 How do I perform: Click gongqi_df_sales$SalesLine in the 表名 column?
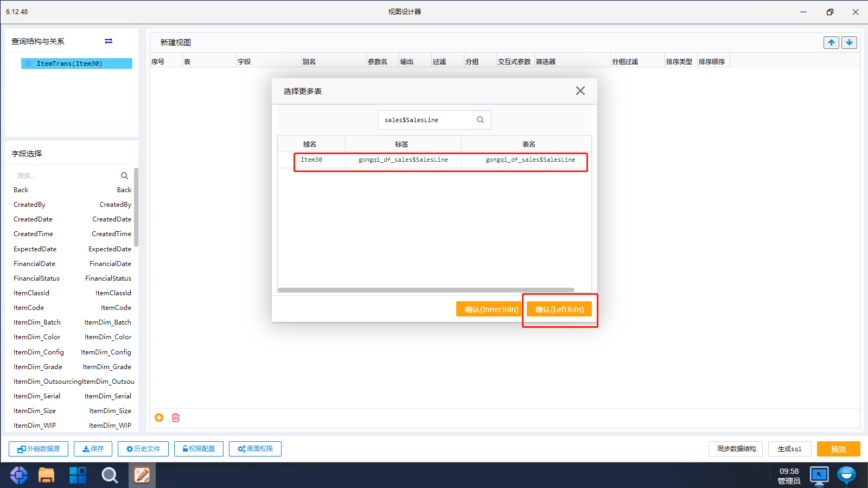[x=531, y=160]
